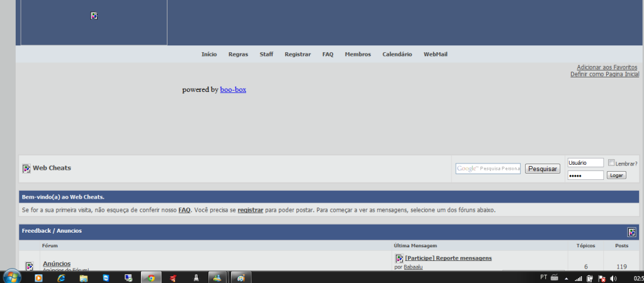Image resolution: width=644 pixels, height=283 pixels.
Task: Click the icon beside Web Cheats title
Action: coord(26,169)
